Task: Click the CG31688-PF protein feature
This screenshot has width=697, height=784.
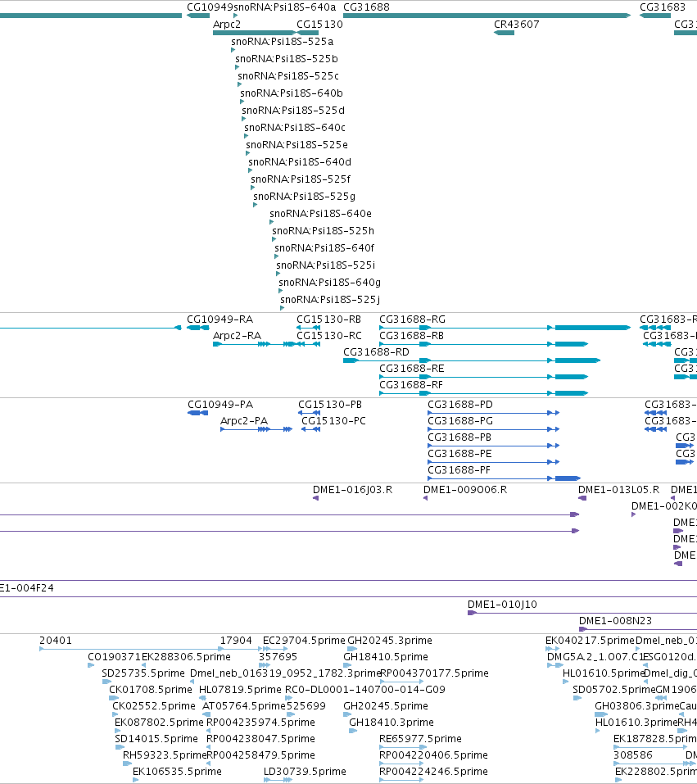Action: point(504,478)
